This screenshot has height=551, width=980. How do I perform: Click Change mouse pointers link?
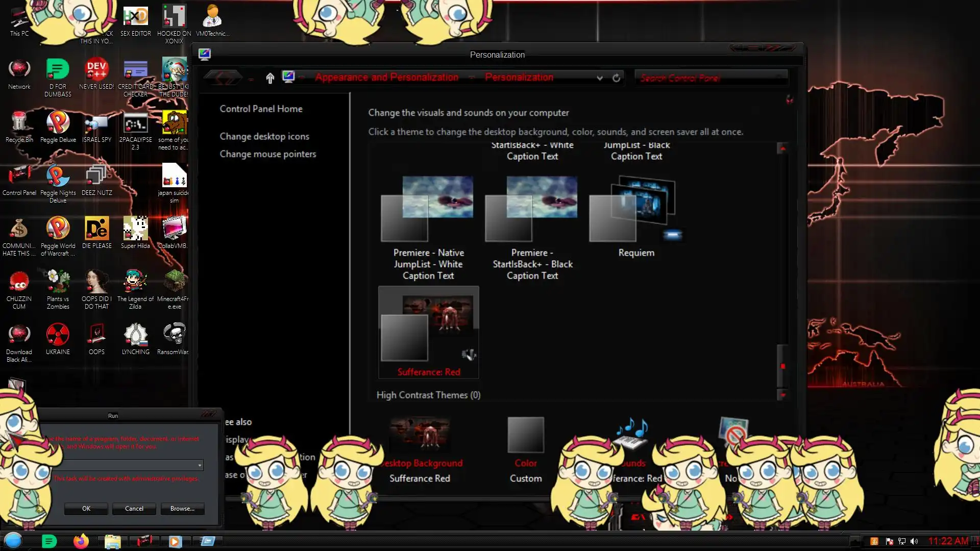267,154
